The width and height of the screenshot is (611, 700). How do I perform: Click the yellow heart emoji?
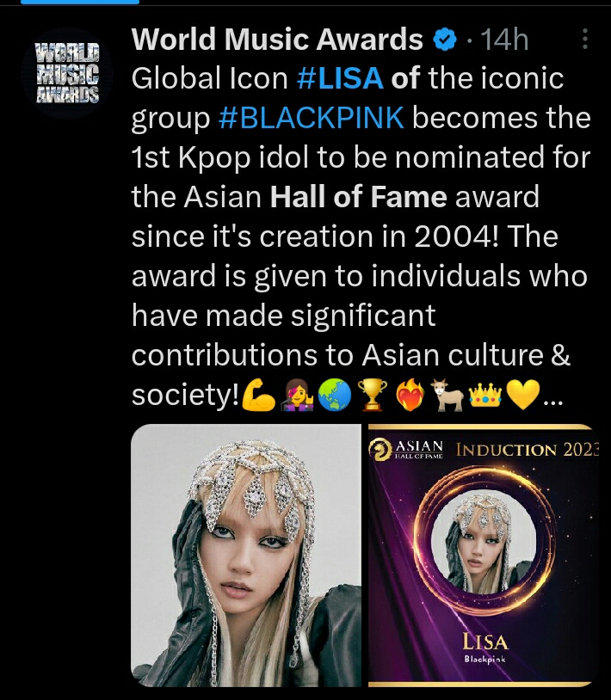523,395
